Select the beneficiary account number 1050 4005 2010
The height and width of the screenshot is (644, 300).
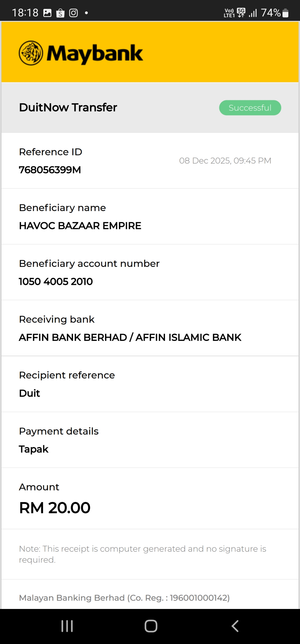56,281
